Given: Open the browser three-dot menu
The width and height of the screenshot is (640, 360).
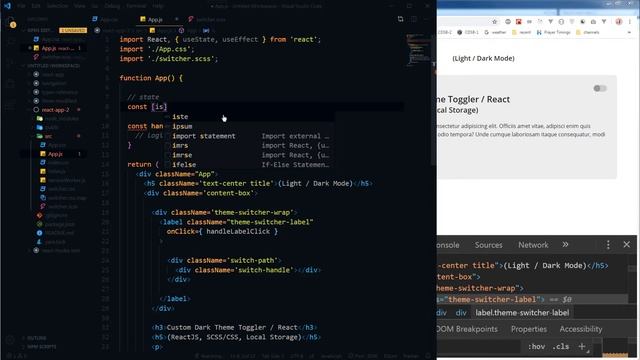Looking at the screenshot, I should pos(630,22).
